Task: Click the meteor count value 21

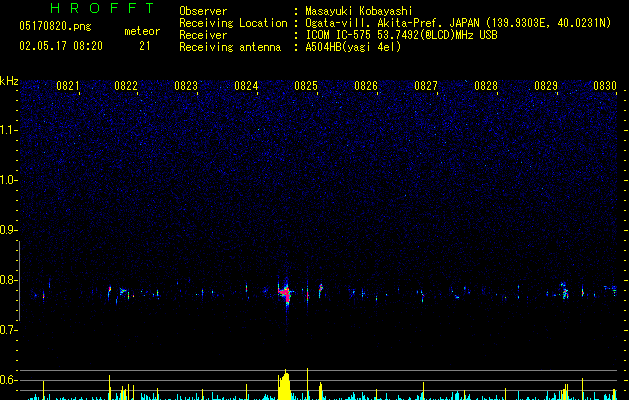Action: pyautogui.click(x=145, y=46)
